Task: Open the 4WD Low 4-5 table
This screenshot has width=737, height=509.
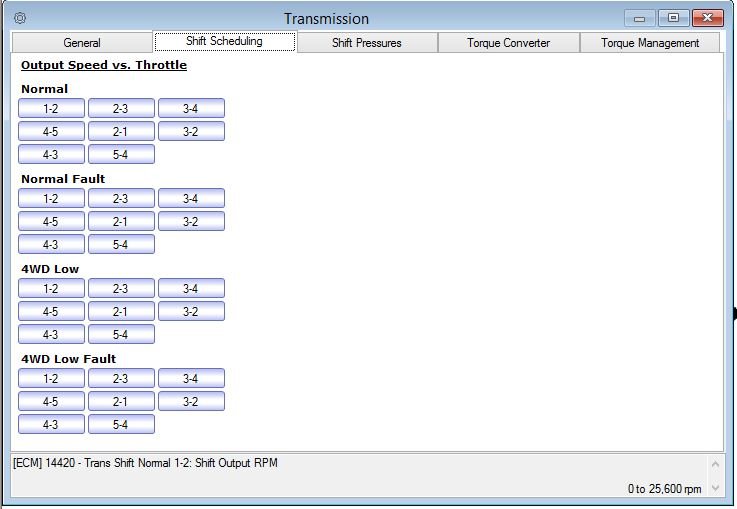Action: pos(51,312)
